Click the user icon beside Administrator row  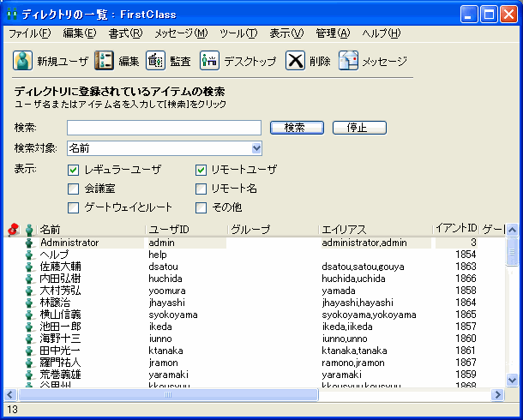29,243
